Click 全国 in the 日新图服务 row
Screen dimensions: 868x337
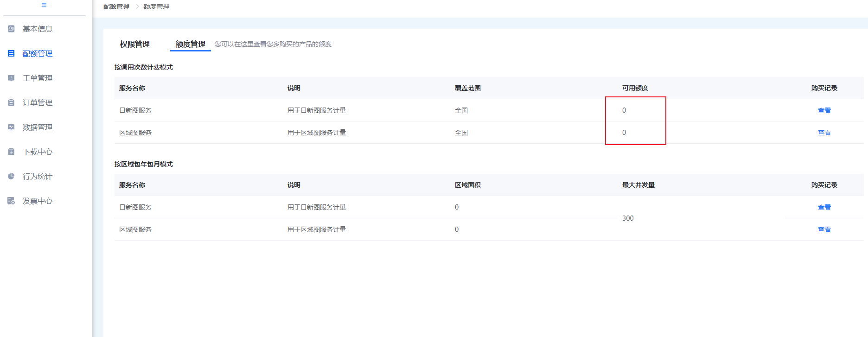tap(461, 110)
